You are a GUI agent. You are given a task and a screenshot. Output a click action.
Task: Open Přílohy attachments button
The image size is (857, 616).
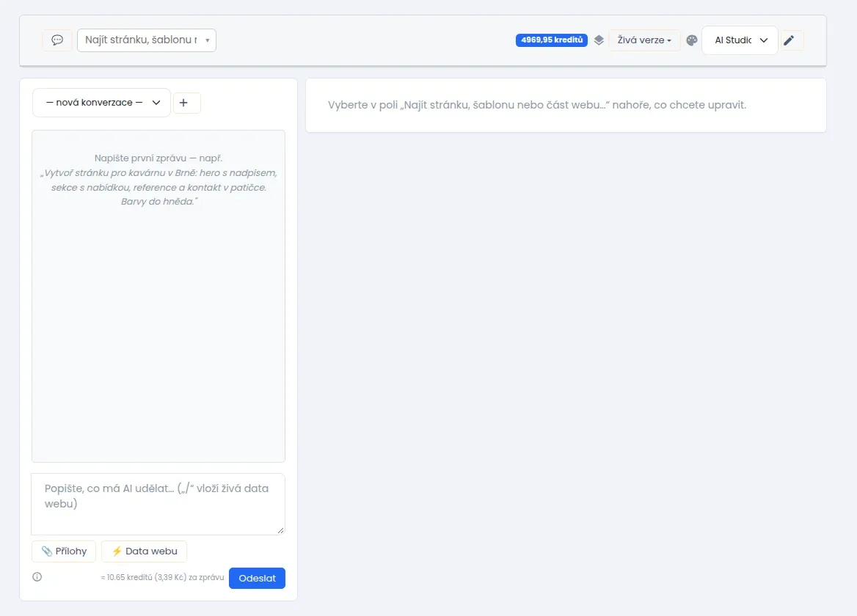(x=64, y=551)
